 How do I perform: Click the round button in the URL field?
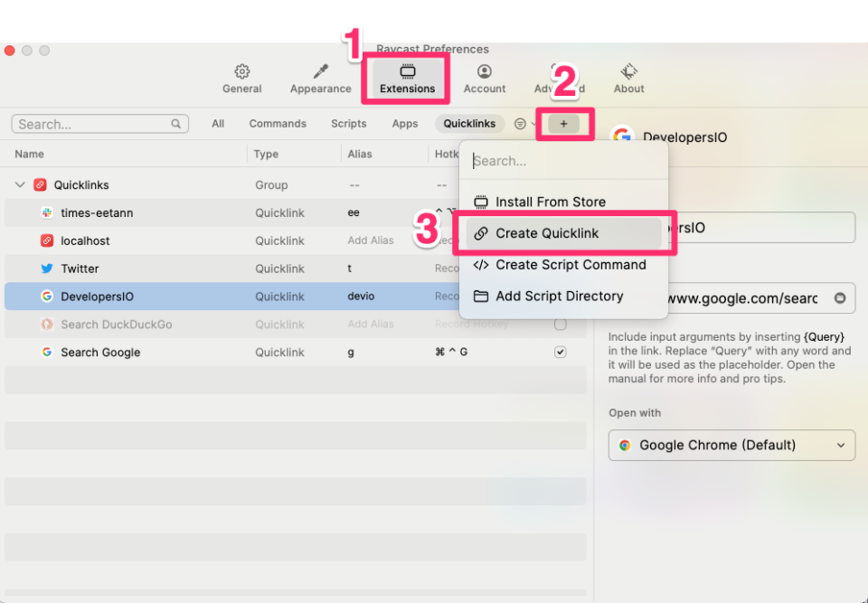click(x=840, y=298)
